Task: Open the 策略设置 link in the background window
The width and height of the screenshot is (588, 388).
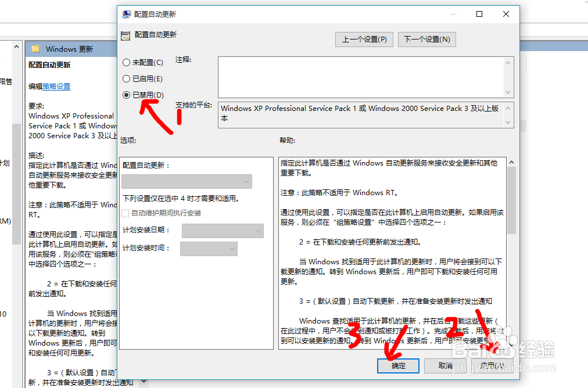Action: point(56,86)
